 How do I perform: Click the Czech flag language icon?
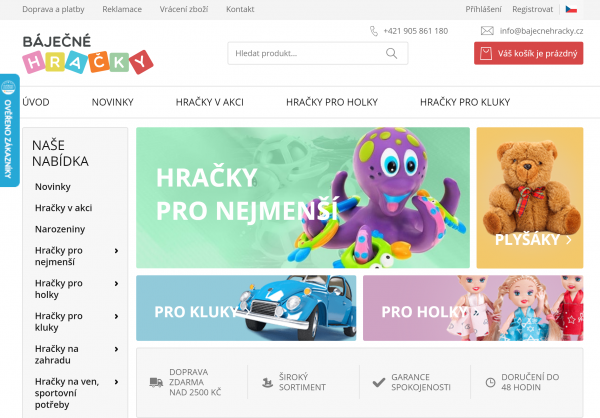[571, 9]
